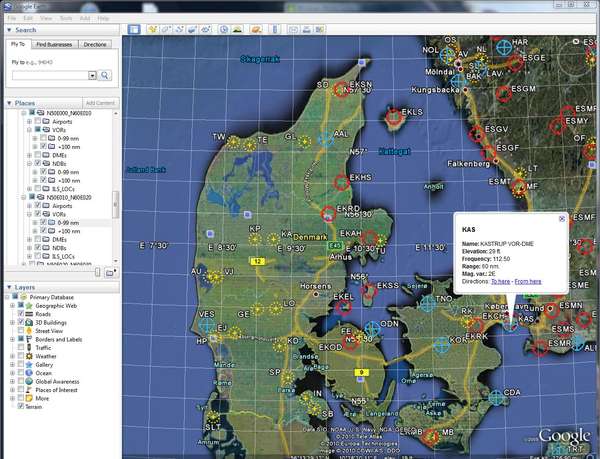Enable the Places of Interest checkbox
Viewport: 600px width, 459px height.
coord(21,389)
